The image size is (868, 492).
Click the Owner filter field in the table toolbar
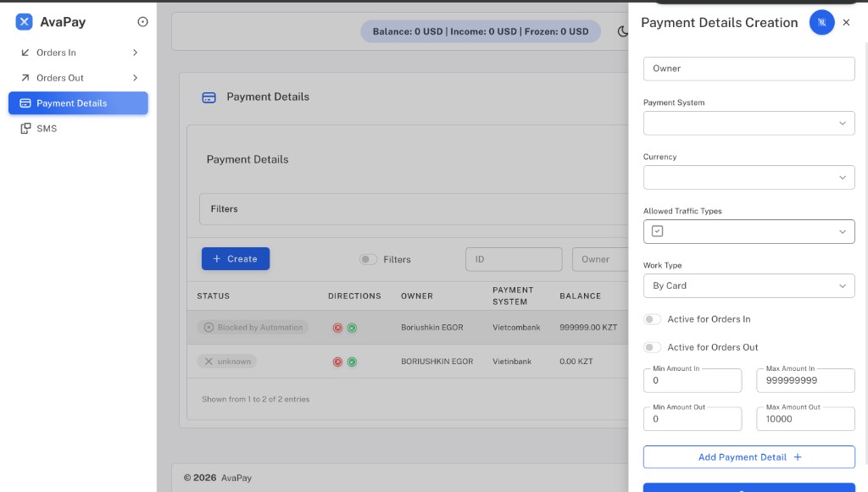600,259
